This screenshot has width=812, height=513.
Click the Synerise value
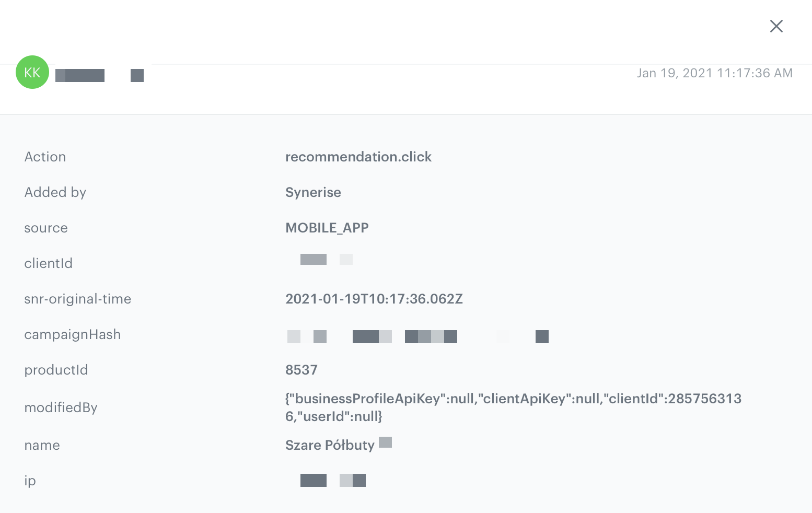tap(313, 192)
